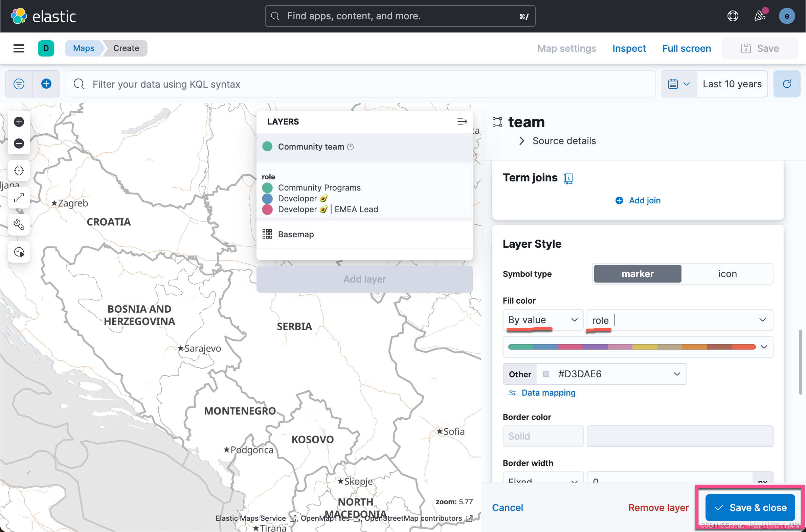The width and height of the screenshot is (806, 532).
Task: Zoom in on the map
Action: pyautogui.click(x=19, y=121)
